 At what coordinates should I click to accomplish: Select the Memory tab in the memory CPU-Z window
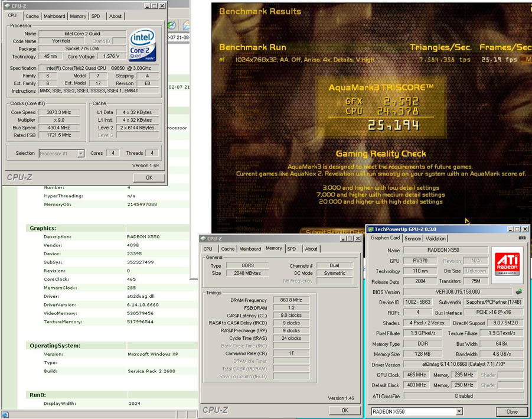pyautogui.click(x=274, y=248)
